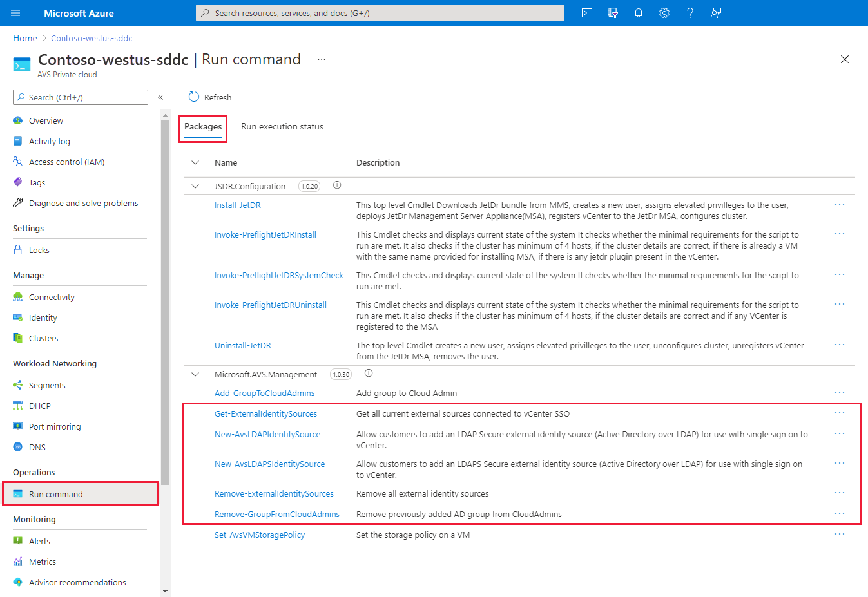868x597 pixels.
Task: Switch to the Packages tab
Action: (x=203, y=127)
